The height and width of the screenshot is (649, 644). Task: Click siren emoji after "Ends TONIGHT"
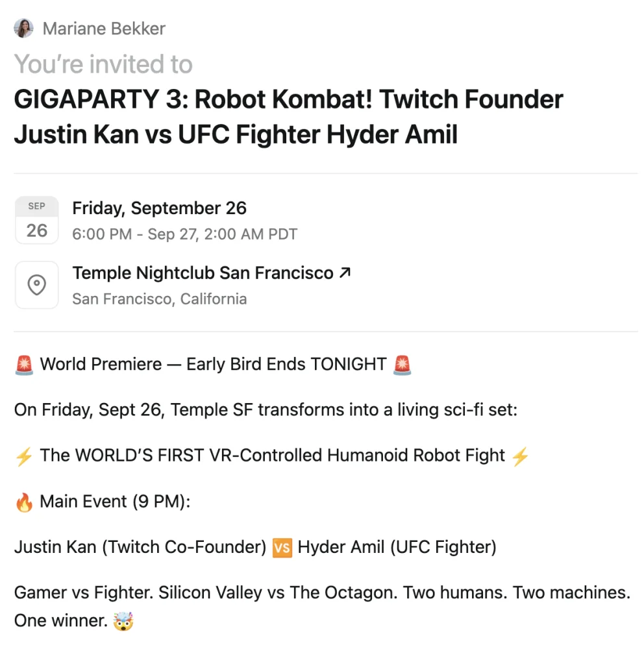[x=402, y=365]
